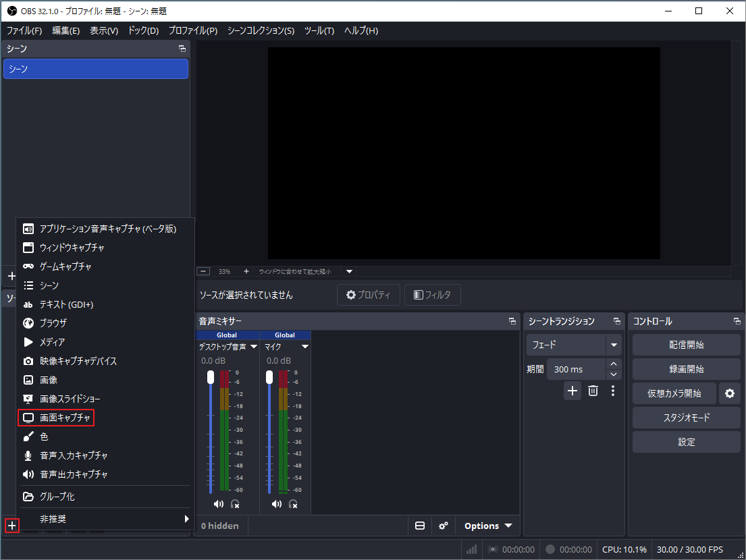The height and width of the screenshot is (560, 746).
Task: Pop out the シーン panel via its corner icon
Action: click(x=182, y=48)
